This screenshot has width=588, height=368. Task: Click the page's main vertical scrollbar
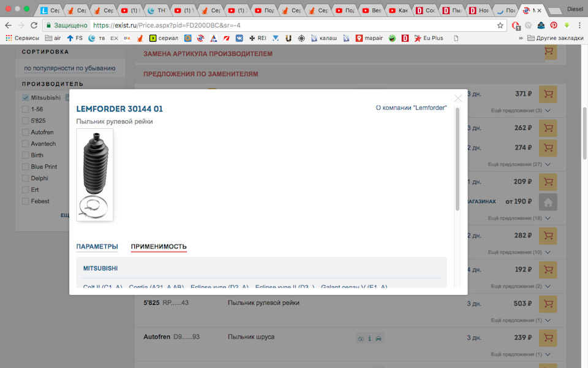click(x=584, y=133)
